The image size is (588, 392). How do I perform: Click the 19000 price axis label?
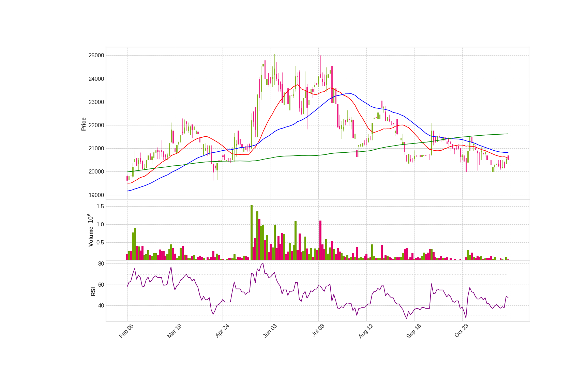[x=96, y=195]
